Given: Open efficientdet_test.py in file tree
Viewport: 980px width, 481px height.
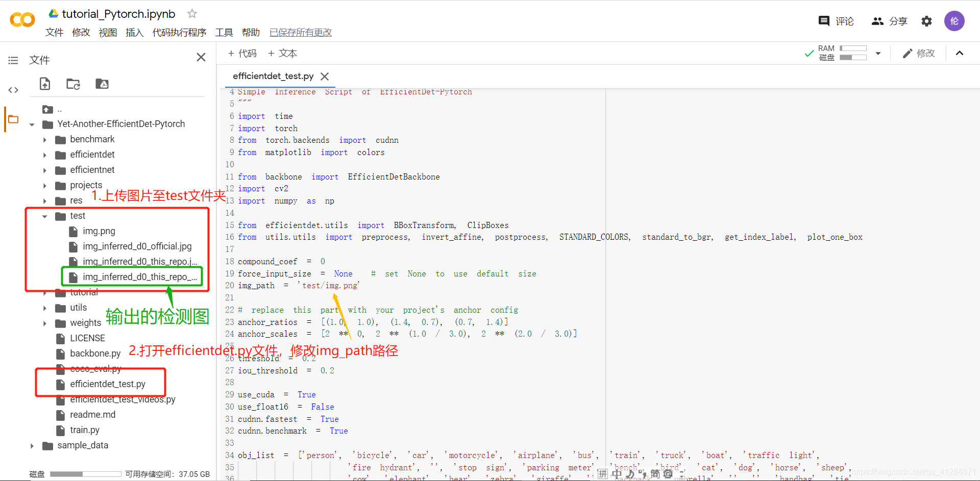Looking at the screenshot, I should pos(108,384).
